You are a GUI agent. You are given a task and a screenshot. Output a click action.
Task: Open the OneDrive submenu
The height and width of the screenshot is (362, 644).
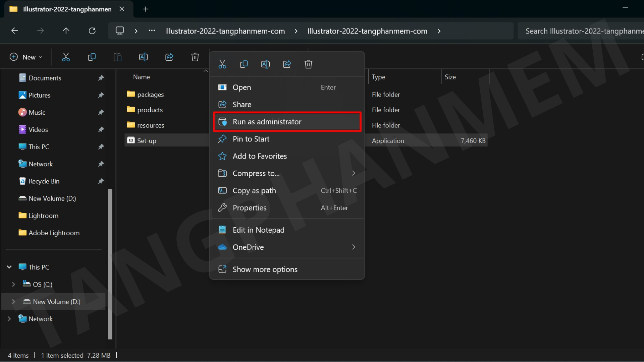287,247
